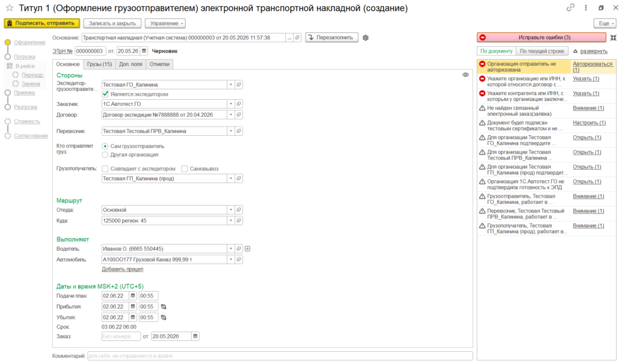
Task: Click into the Комментарий field
Action: [x=280, y=356]
